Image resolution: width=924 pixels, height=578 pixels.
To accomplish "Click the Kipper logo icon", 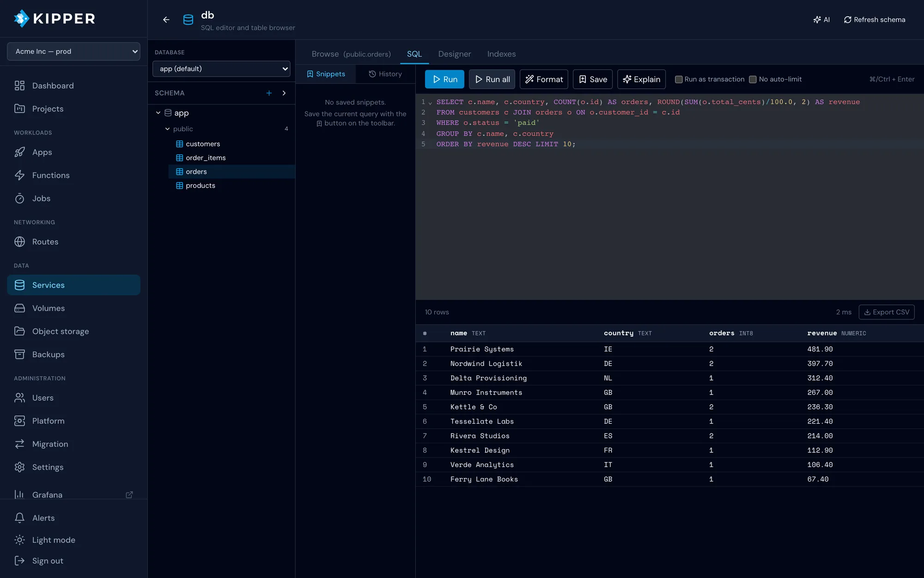I will (21, 18).
